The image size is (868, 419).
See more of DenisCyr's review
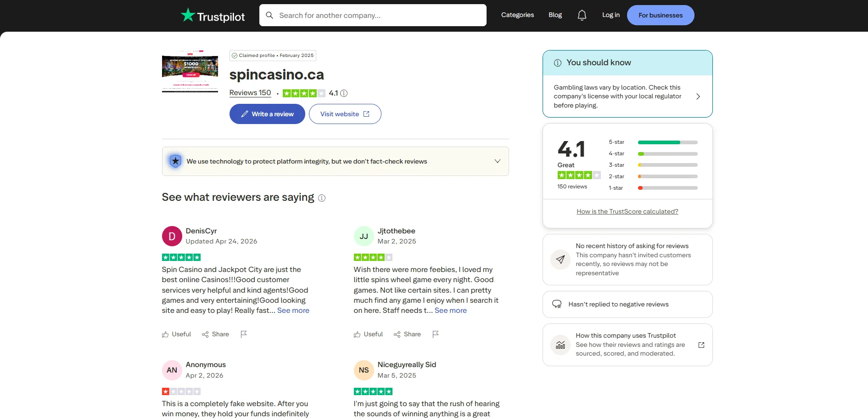293,311
